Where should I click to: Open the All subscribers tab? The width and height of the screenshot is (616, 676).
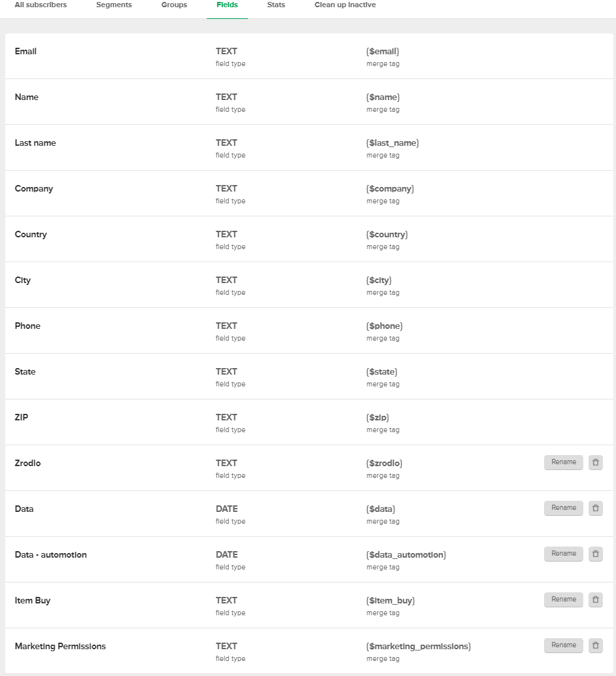[41, 5]
